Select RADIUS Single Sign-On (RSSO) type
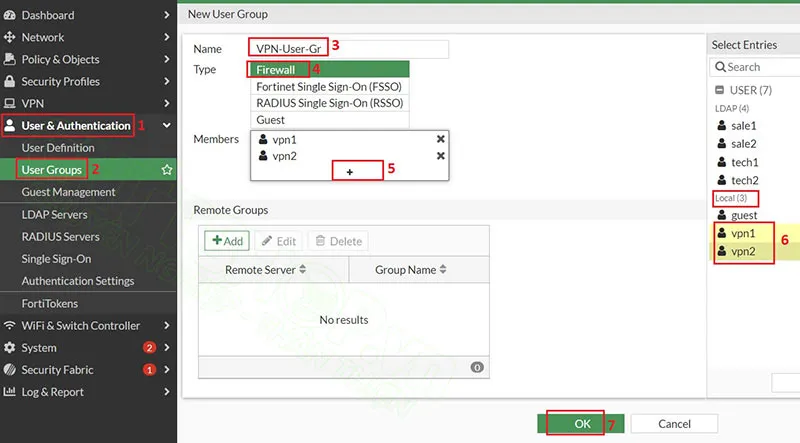 point(330,103)
